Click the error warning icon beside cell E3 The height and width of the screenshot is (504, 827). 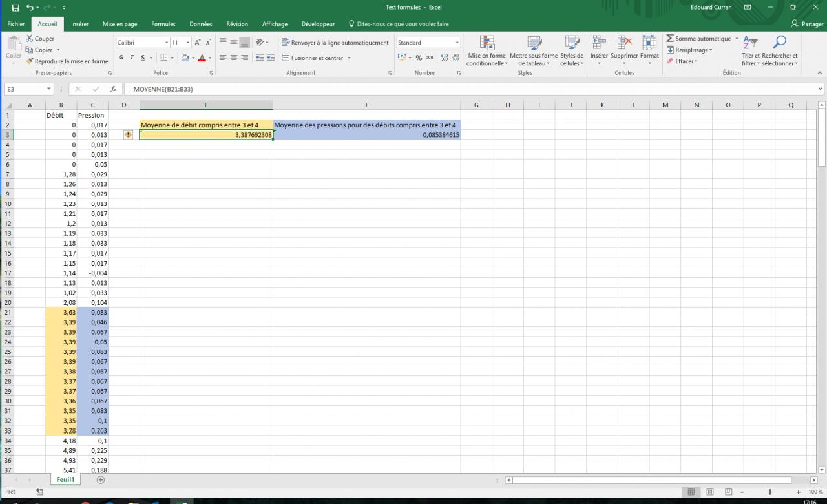coord(128,135)
